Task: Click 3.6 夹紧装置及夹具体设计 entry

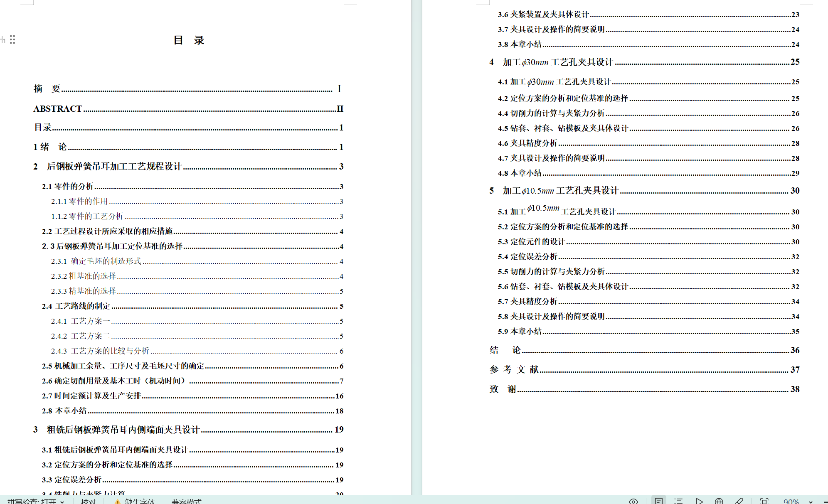Action: click(648, 14)
